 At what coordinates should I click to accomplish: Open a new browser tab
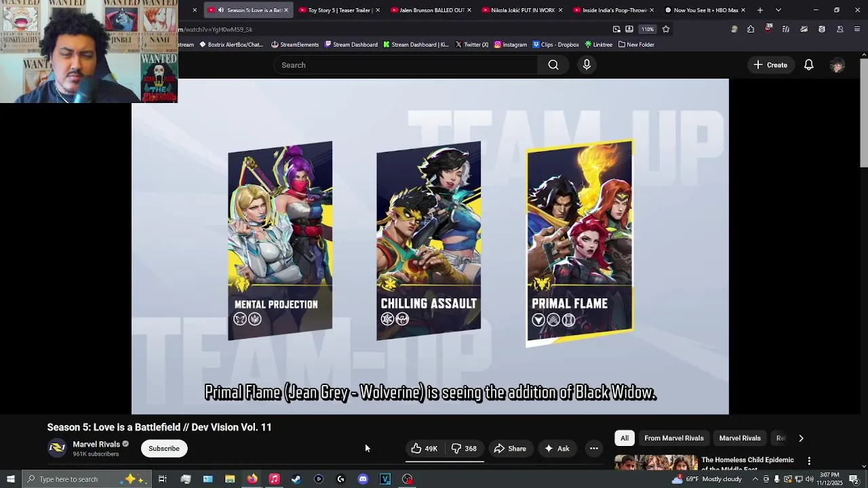pyautogui.click(x=760, y=10)
